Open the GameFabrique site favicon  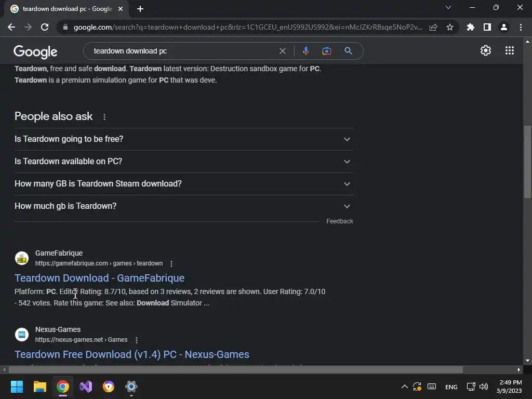[x=22, y=258]
